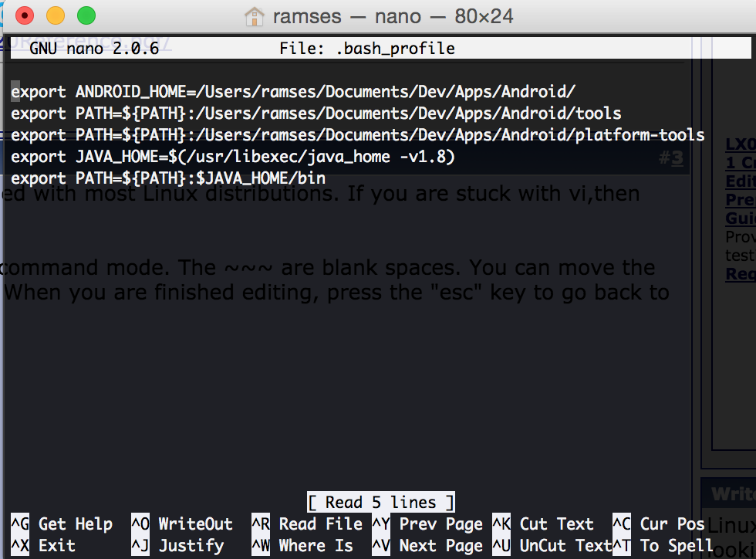Click the highlighted cursor block before 'export'
This screenshot has height=559, width=756.
tap(15, 92)
